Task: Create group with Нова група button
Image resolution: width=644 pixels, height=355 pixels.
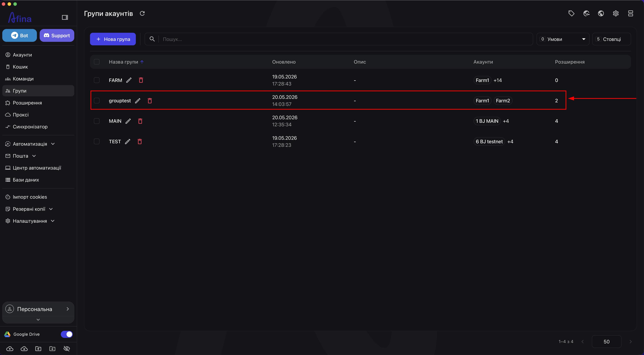Action: (x=113, y=39)
